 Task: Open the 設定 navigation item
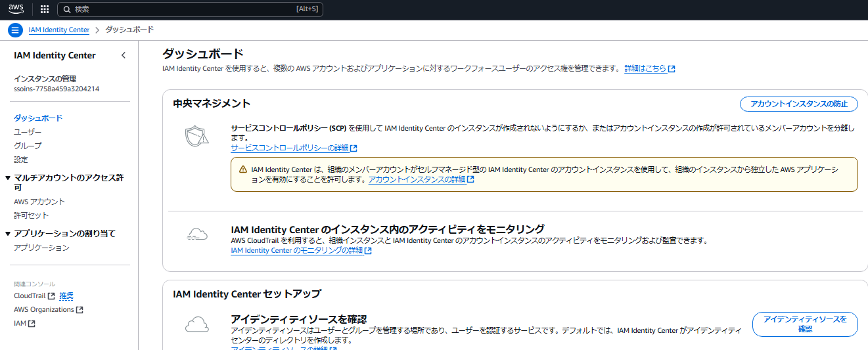[21, 160]
